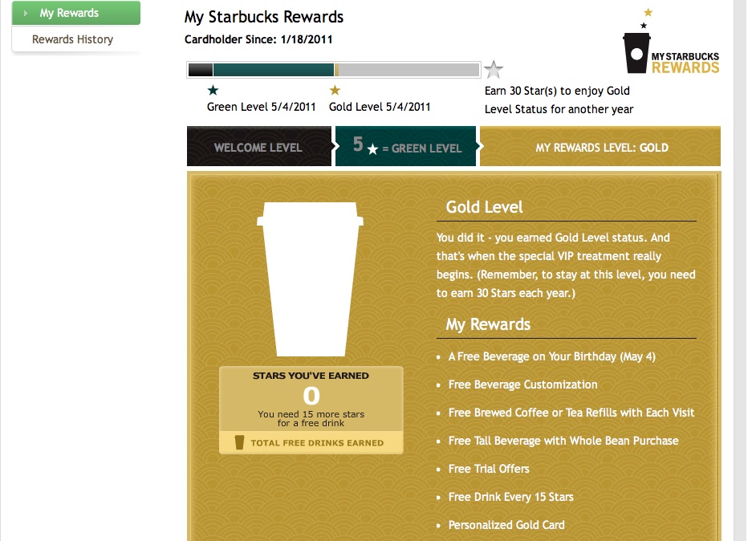The width and height of the screenshot is (756, 541).
Task: Click the large white coffee cup graphic
Action: pos(310,277)
